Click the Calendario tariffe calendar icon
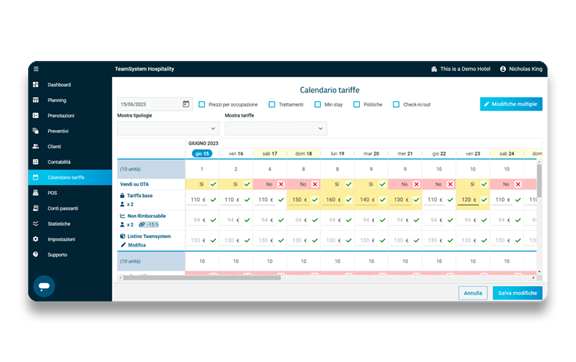 click(36, 178)
